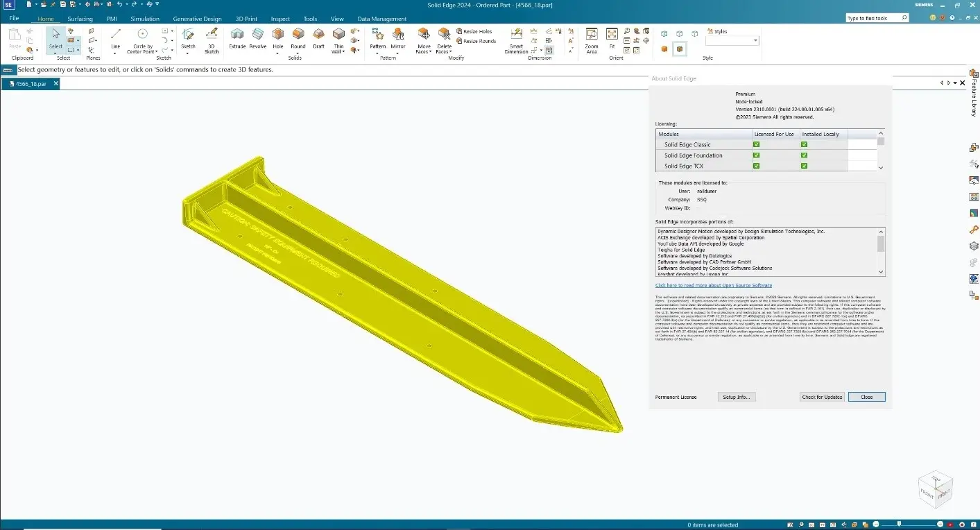Select the Draft tool
Screen dimensions: 980x530
tap(318, 37)
